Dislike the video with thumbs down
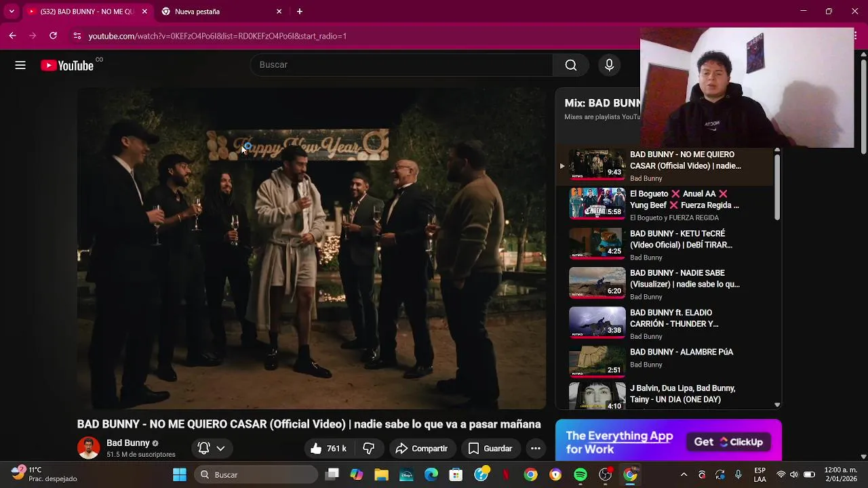The height and width of the screenshot is (488, 868). [369, 449]
